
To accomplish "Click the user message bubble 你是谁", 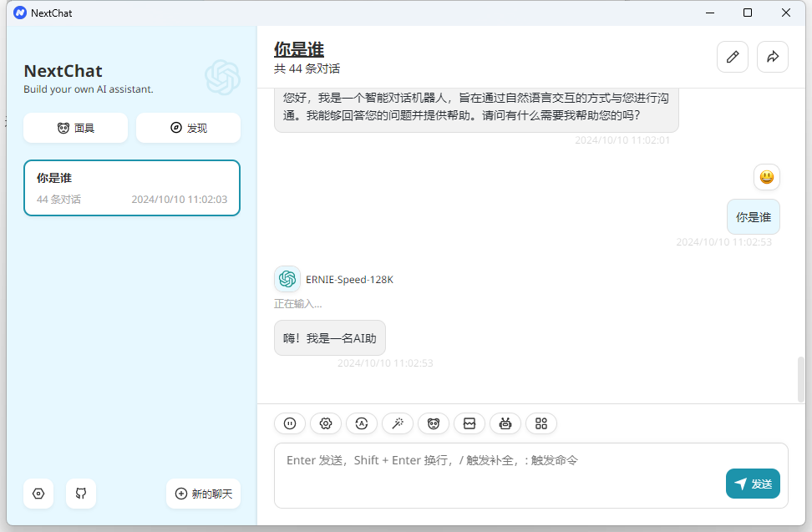I will (x=754, y=217).
